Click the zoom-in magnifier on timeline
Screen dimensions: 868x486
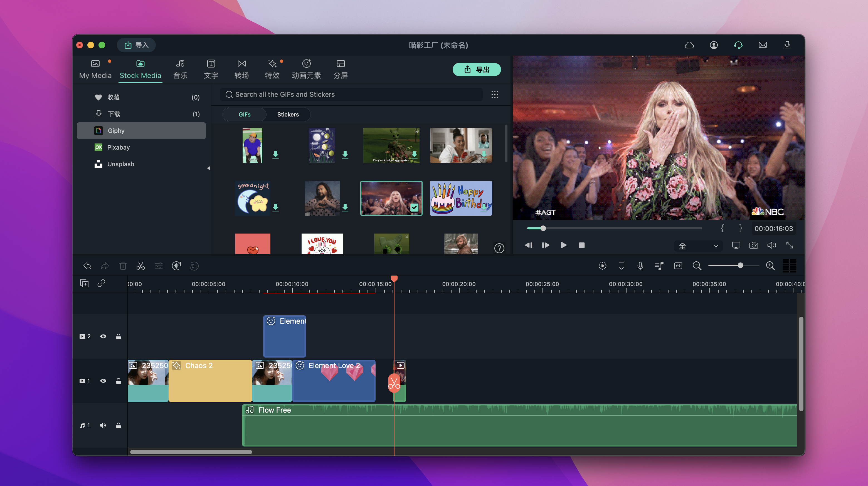pyautogui.click(x=770, y=266)
